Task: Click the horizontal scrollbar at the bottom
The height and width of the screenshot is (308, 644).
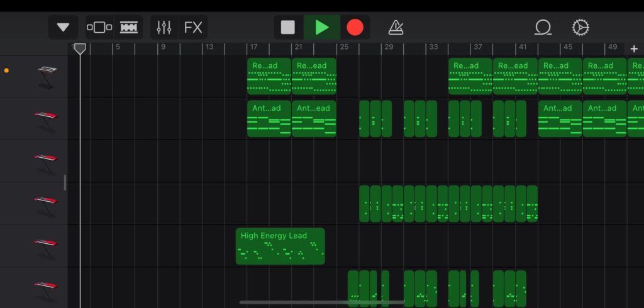Action: click(321, 302)
